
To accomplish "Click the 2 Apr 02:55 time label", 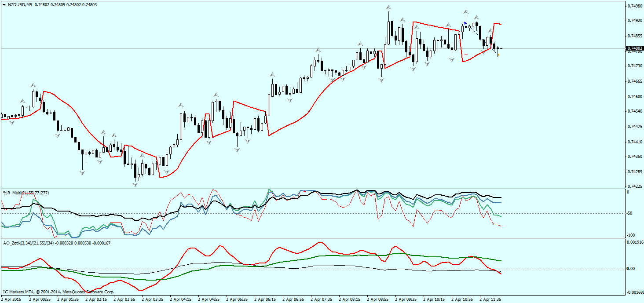I will pos(124,299).
